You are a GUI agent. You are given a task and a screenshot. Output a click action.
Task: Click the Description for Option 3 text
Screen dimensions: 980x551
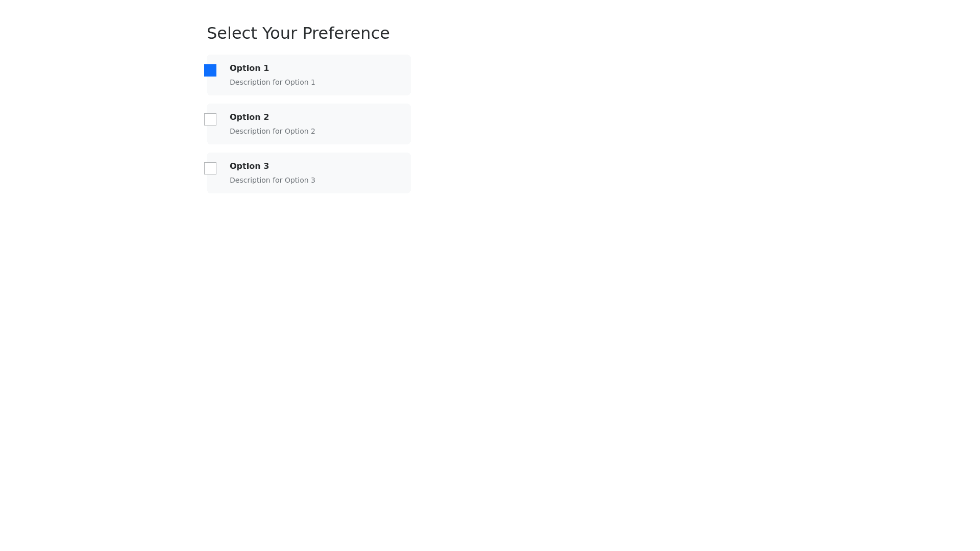point(272,180)
